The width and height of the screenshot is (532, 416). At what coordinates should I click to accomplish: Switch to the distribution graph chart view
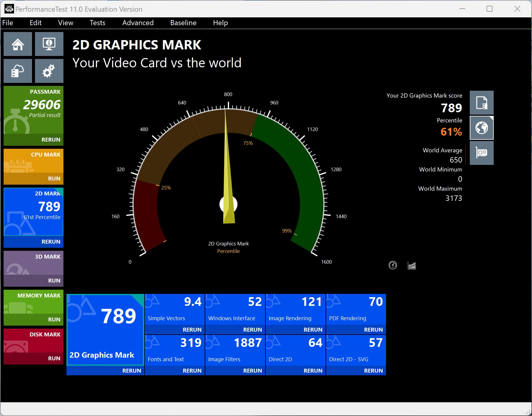click(412, 265)
